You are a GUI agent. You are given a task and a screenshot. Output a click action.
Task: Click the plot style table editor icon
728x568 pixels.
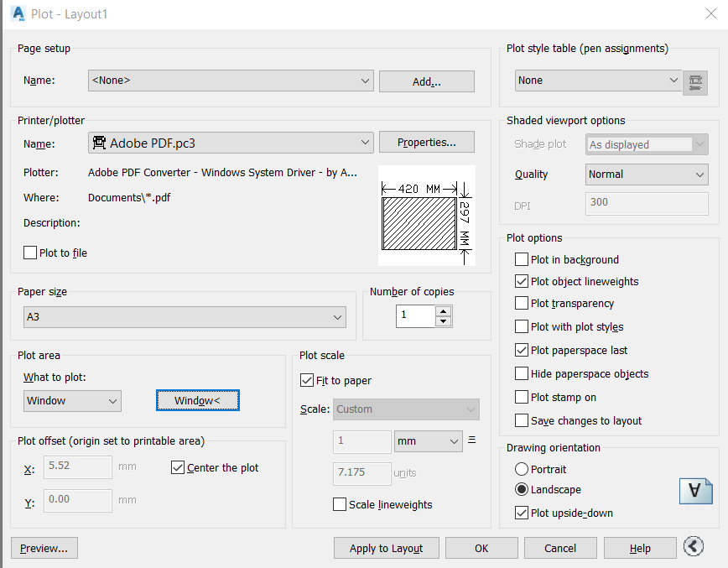pyautogui.click(x=694, y=81)
